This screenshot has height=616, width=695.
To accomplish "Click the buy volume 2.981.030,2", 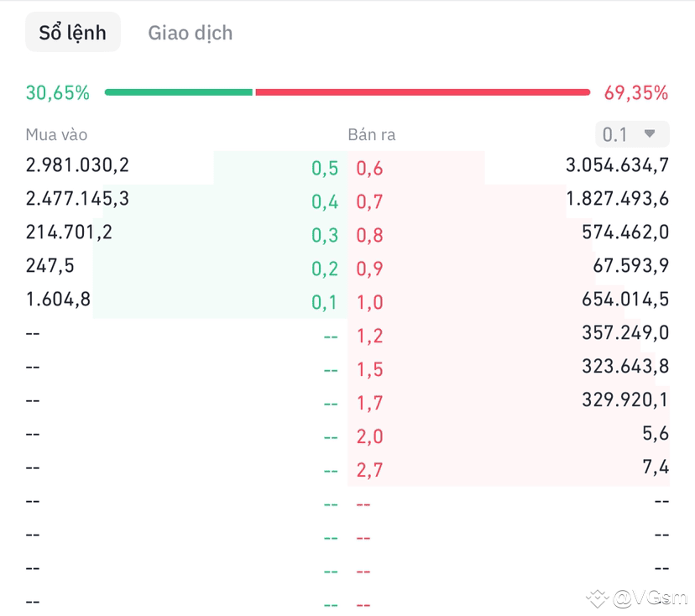I will (77, 165).
